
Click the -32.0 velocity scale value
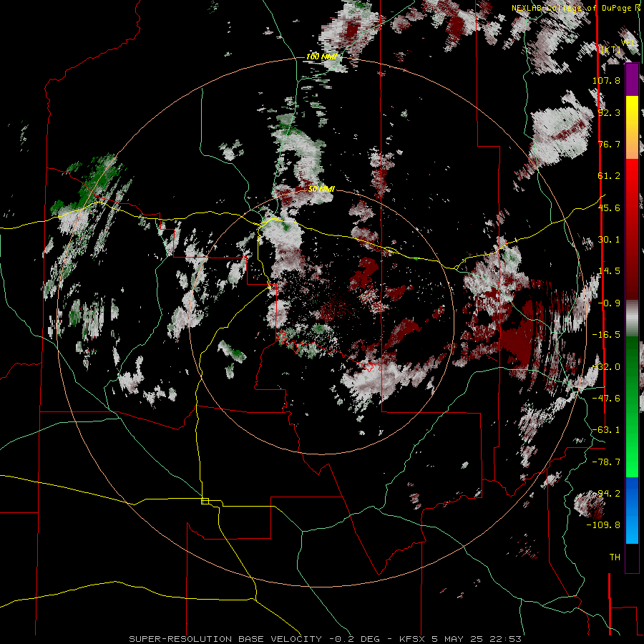(606, 367)
